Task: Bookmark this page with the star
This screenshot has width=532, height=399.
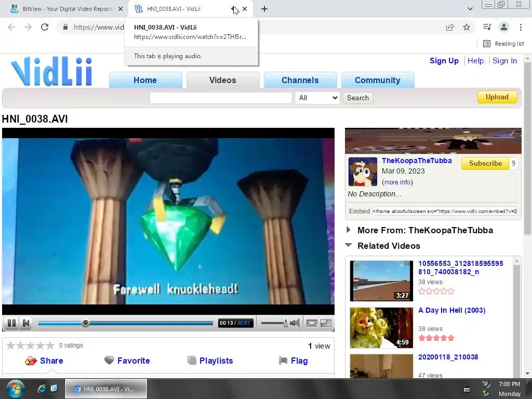Action: pyautogui.click(x=467, y=27)
